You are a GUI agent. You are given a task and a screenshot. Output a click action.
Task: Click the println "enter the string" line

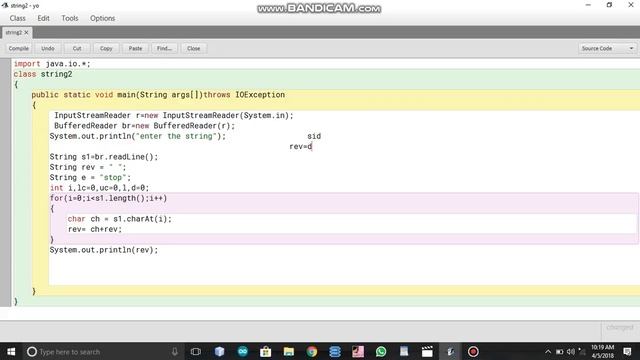[138, 136]
